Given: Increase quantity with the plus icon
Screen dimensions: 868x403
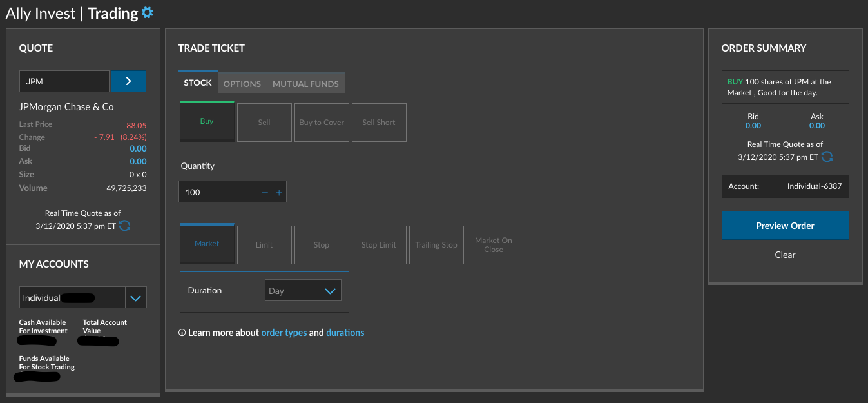Looking at the screenshot, I should pyautogui.click(x=279, y=192).
